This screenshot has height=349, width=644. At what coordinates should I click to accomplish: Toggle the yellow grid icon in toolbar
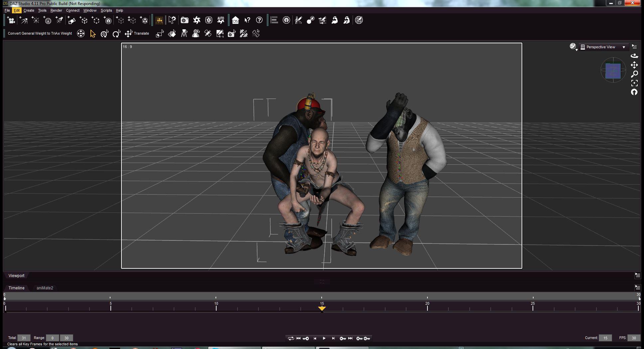click(x=159, y=20)
